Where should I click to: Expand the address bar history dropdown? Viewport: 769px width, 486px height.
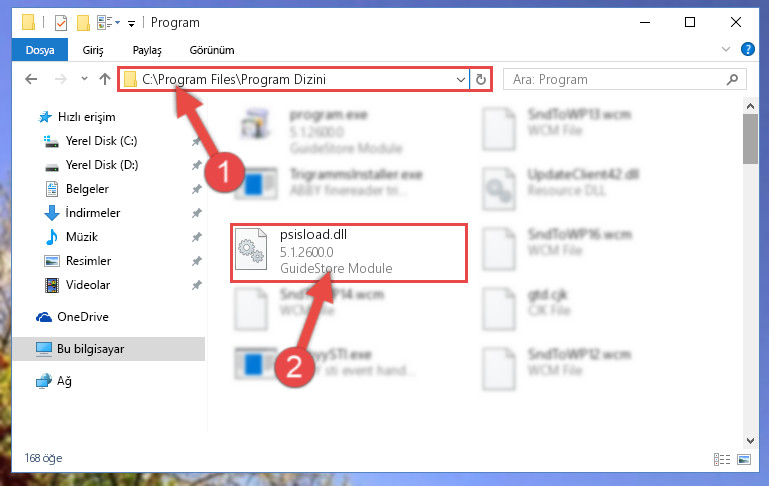point(461,79)
